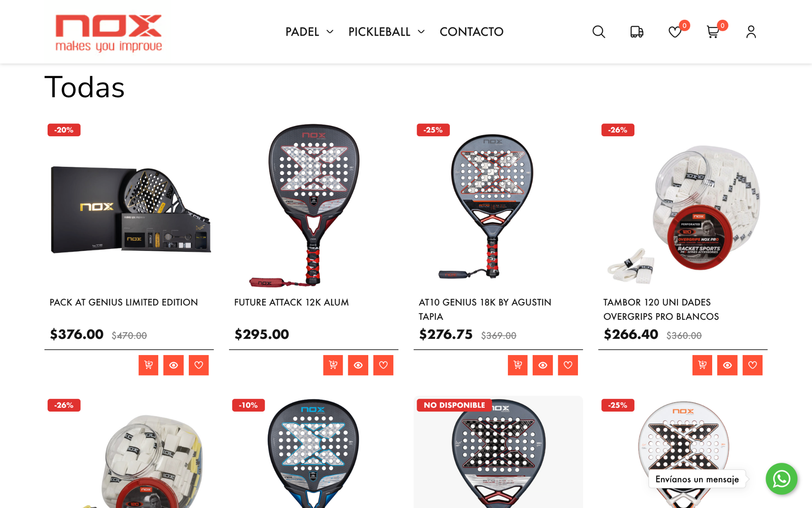Favorite the Future Attack 12K Alum racket
The height and width of the screenshot is (508, 812).
pos(383,365)
